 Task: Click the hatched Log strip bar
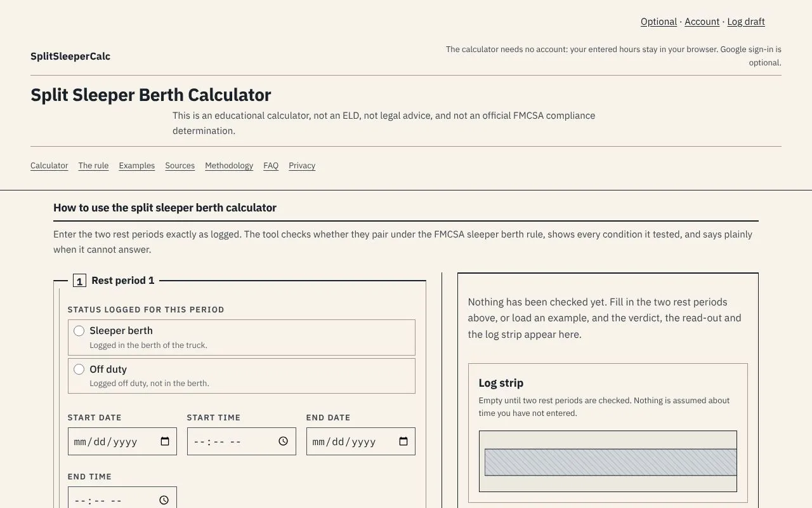coord(610,462)
